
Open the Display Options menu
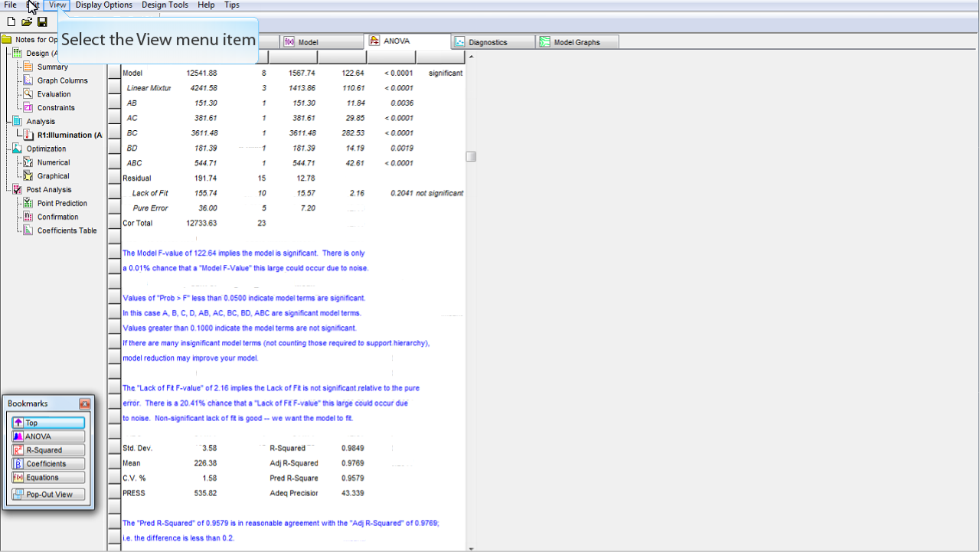(x=103, y=5)
